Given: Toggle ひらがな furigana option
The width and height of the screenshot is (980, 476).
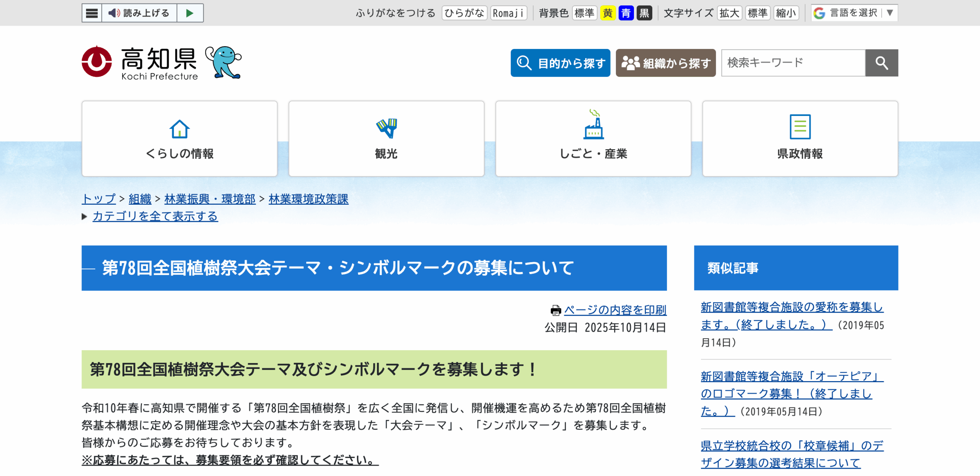Looking at the screenshot, I should tap(464, 13).
